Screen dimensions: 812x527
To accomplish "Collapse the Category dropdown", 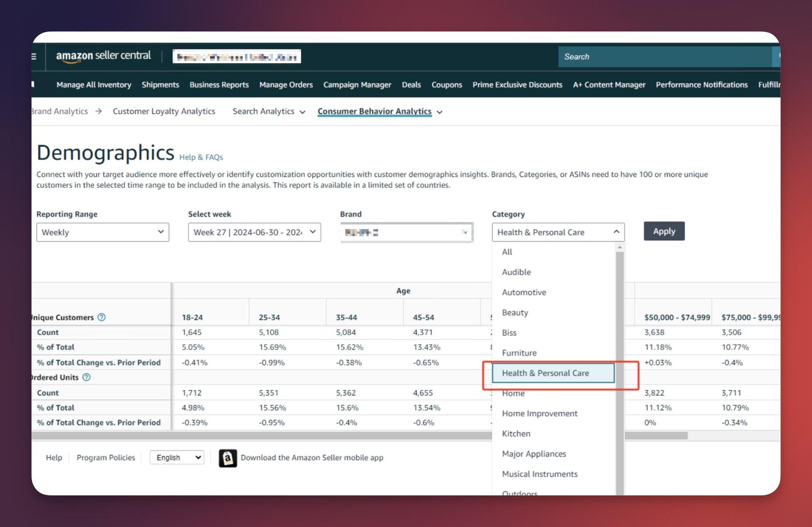I will point(616,232).
